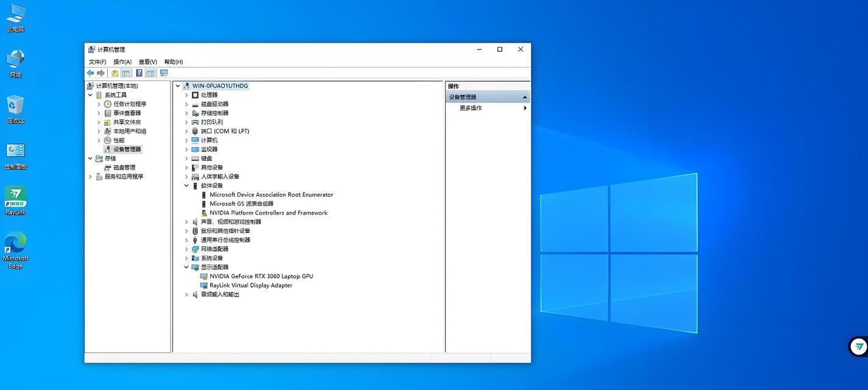The image size is (868, 390).
Task: Toggle the console tree visibility toolbar icon
Action: (x=124, y=71)
